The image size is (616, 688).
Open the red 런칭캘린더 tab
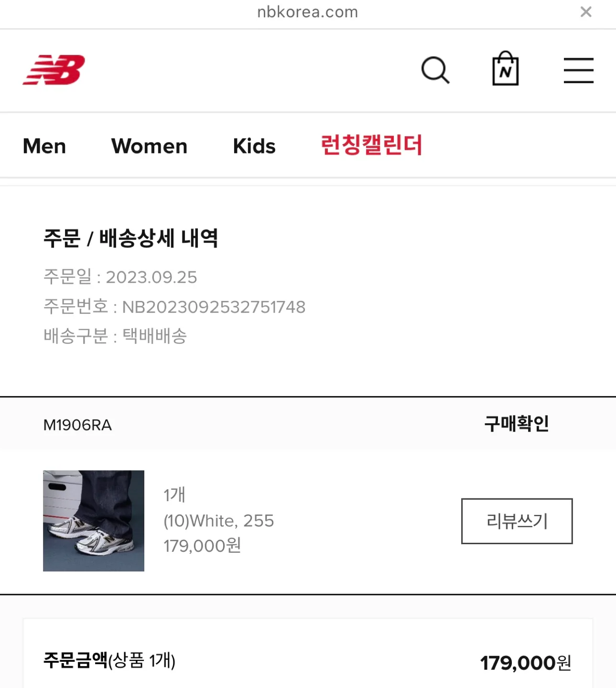[x=372, y=145]
